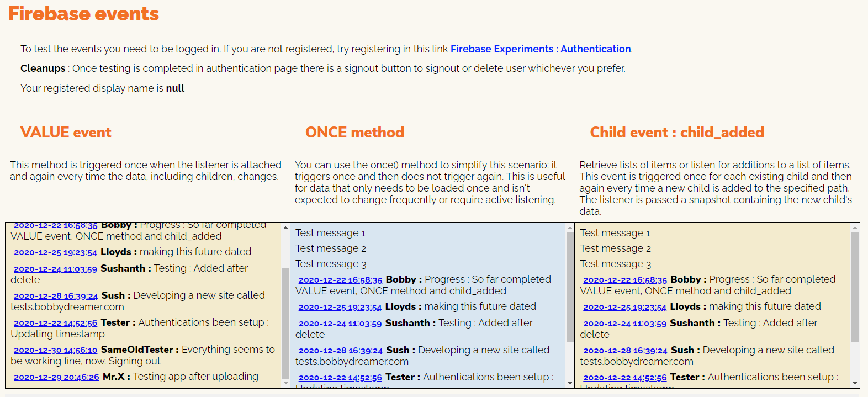The image size is (868, 397).
Task: Click VALUE panel timestamp 2020-12-22 14:52:56
Action: 55,323
